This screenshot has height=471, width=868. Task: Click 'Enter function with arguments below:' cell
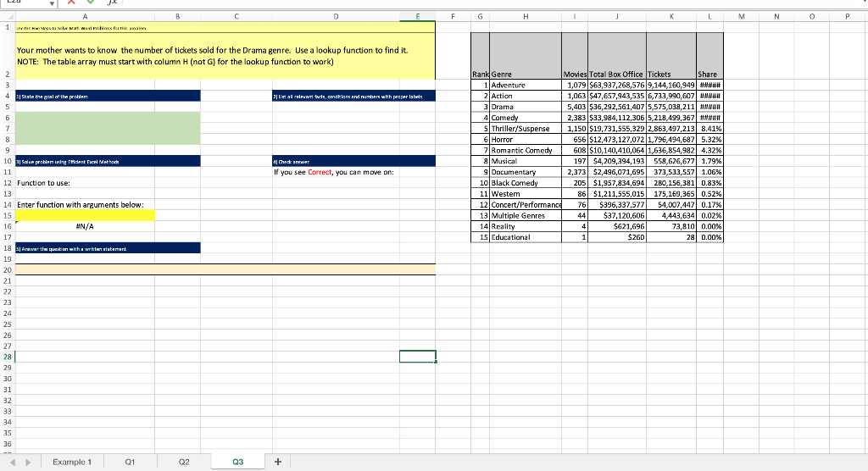(x=85, y=205)
